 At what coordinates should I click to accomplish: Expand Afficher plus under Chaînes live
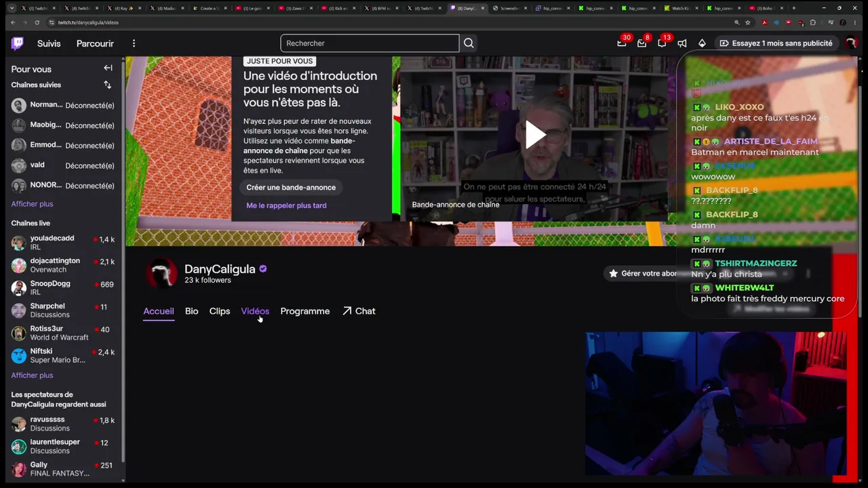[32, 375]
